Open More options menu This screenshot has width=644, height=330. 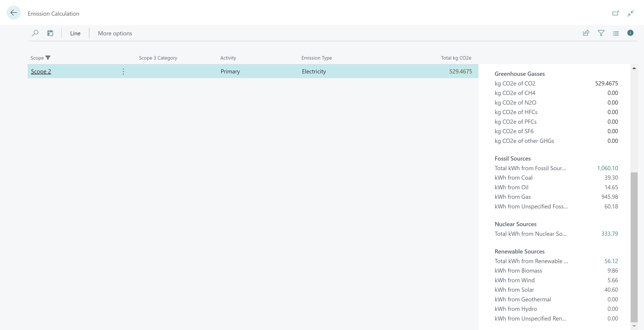[115, 33]
